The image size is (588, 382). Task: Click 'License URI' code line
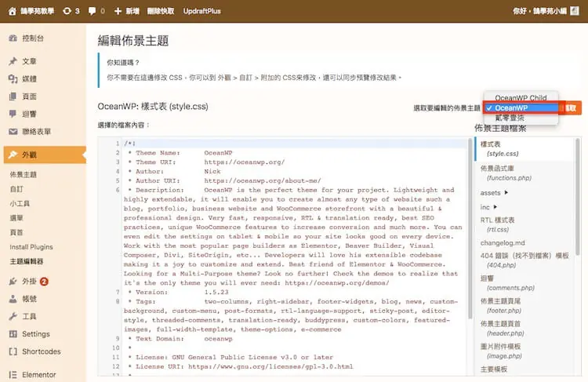coord(241,366)
